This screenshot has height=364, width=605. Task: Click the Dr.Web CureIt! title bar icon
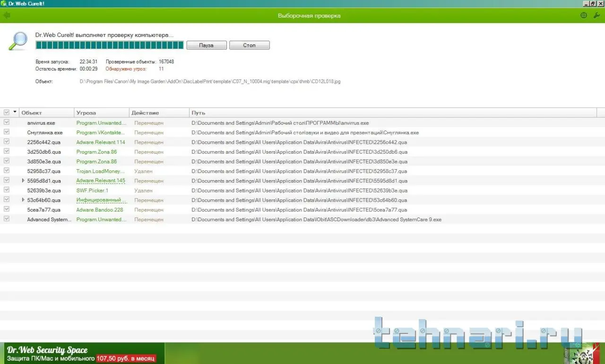[x=4, y=3]
